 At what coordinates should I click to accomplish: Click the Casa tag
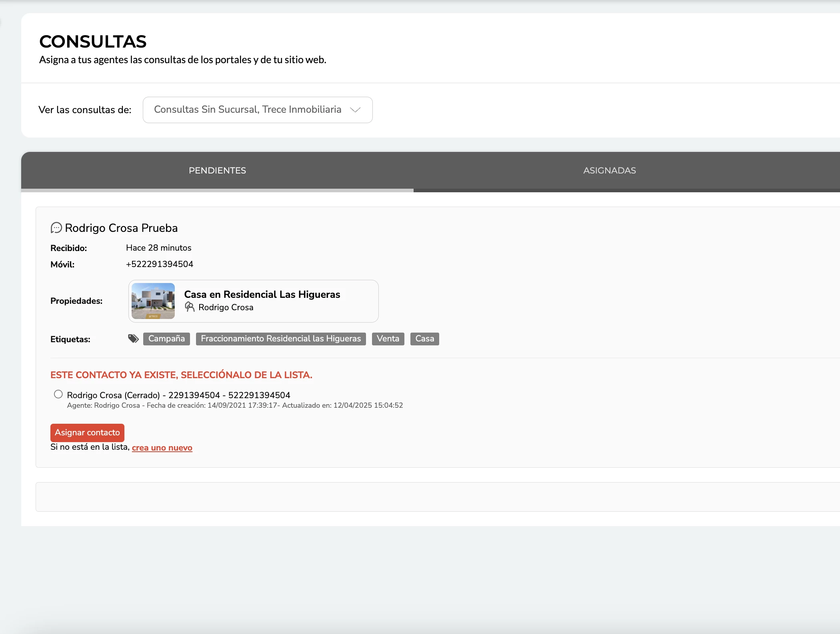coord(424,339)
